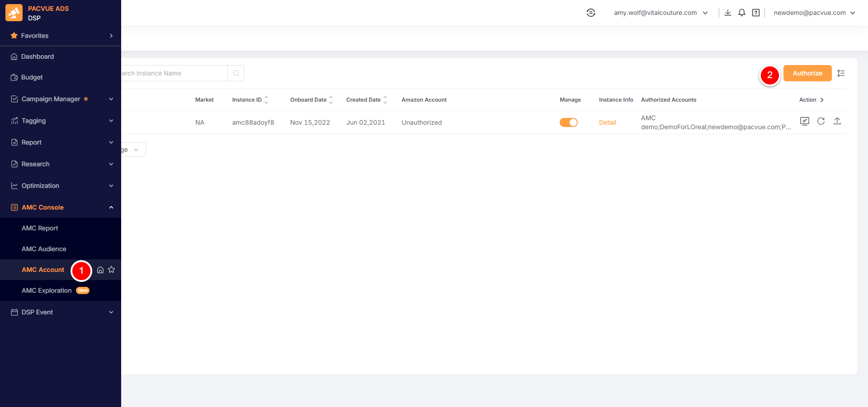Click into Search Instance Name field
This screenshot has height=407, width=868.
click(175, 73)
